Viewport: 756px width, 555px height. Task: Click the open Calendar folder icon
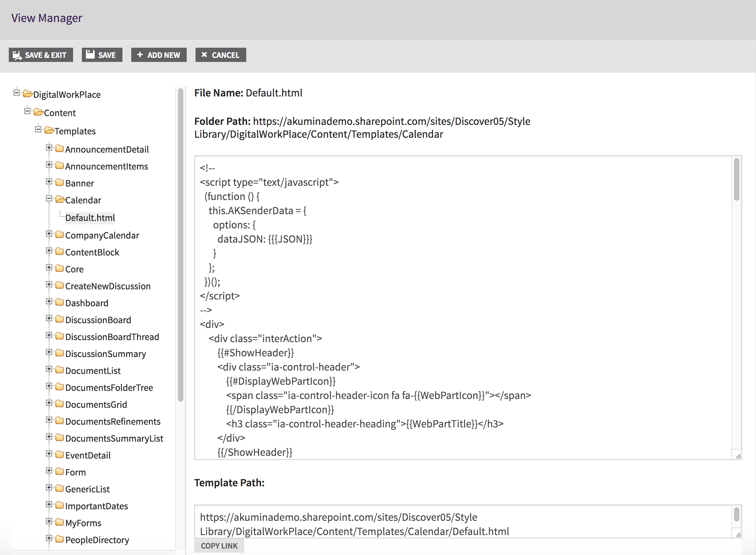click(x=60, y=199)
